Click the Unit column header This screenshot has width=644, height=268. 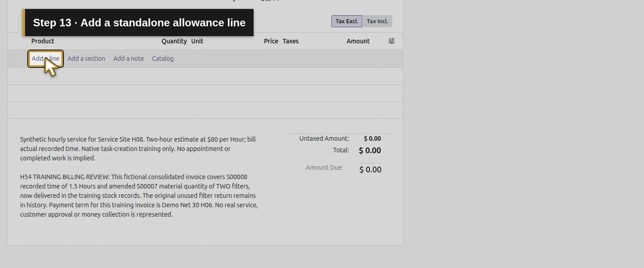point(197,41)
